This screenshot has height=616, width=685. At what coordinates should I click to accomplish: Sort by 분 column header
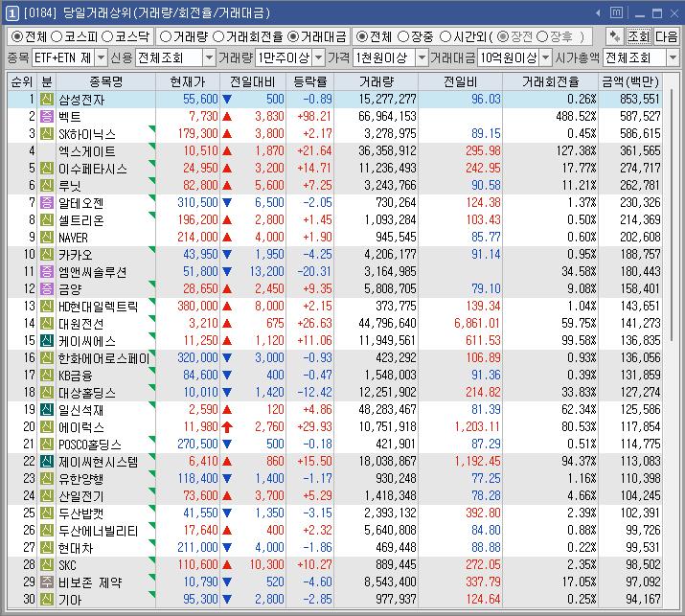coord(46,81)
